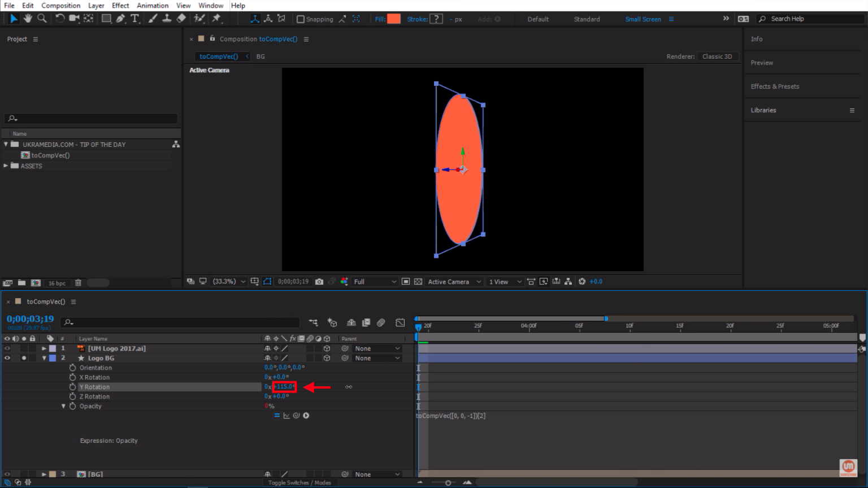Take a snapshot with camera icon
The height and width of the screenshot is (488, 868).
click(x=319, y=281)
